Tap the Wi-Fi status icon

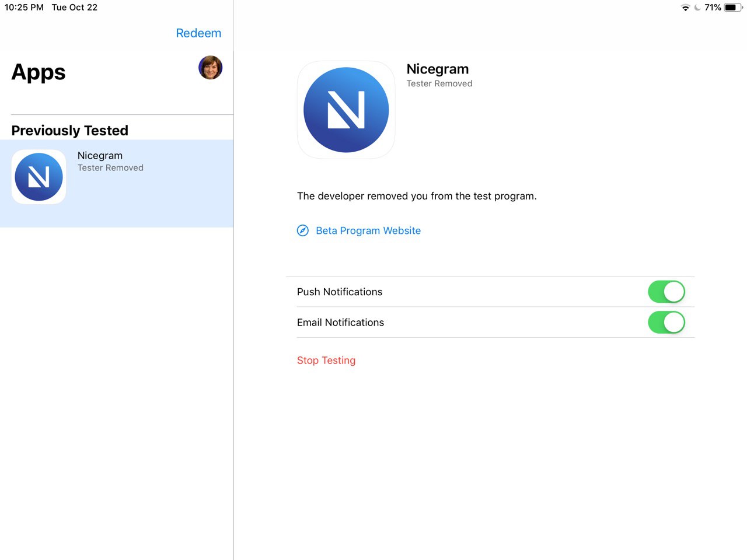pos(685,8)
